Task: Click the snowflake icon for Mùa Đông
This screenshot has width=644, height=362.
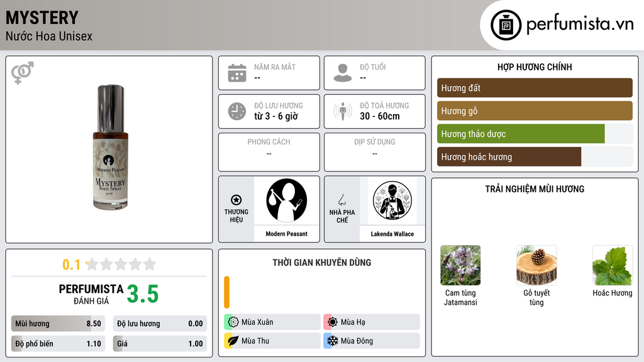Action: (x=333, y=341)
